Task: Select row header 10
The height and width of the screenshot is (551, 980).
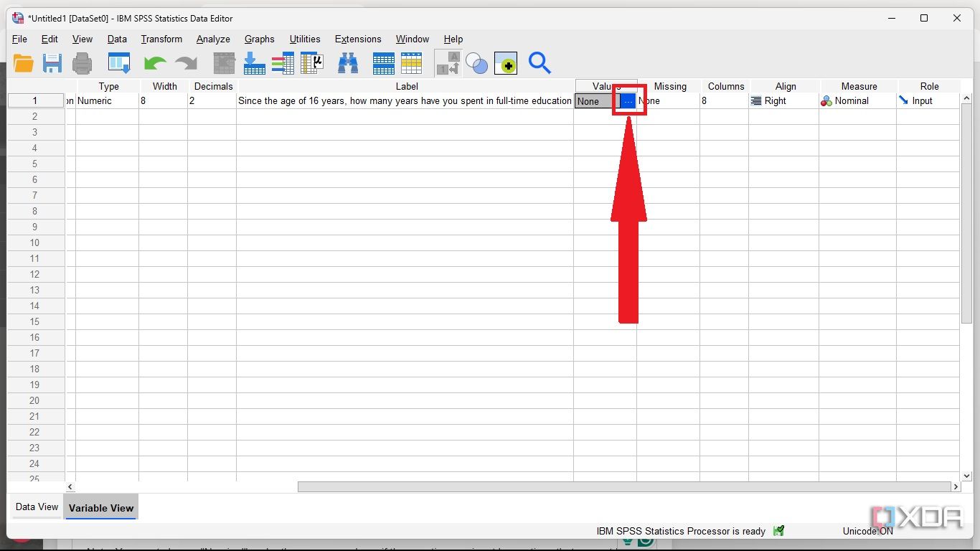Action: (x=35, y=242)
